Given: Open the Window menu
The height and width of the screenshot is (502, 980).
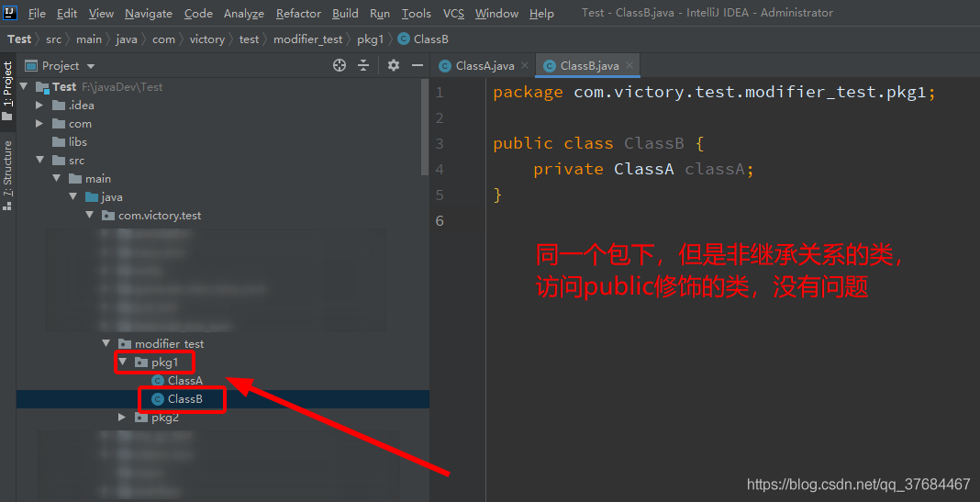Looking at the screenshot, I should pos(496,13).
